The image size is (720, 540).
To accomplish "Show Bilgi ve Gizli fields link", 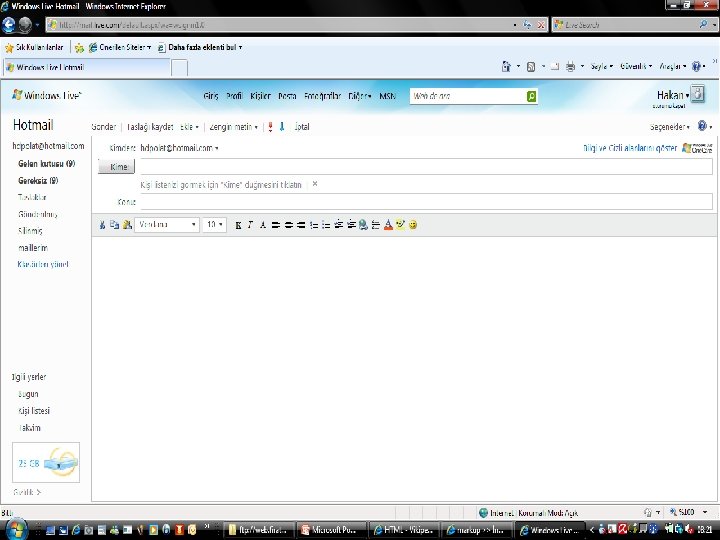I will (x=630, y=148).
